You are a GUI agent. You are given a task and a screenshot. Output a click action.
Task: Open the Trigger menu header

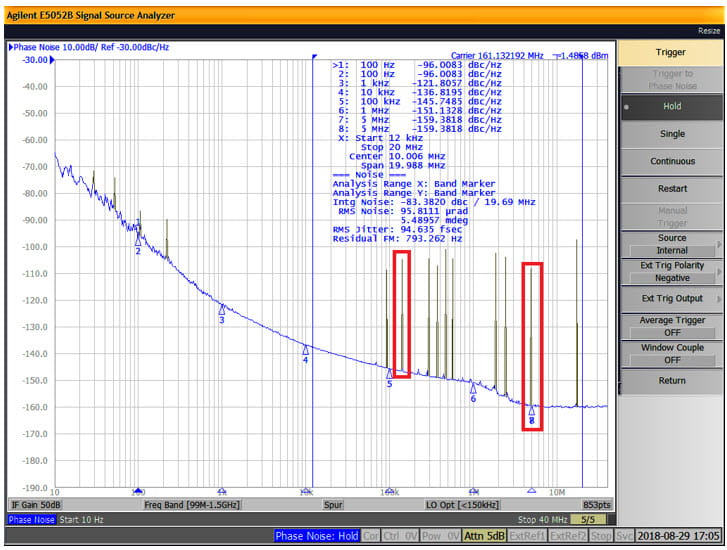pyautogui.click(x=672, y=52)
